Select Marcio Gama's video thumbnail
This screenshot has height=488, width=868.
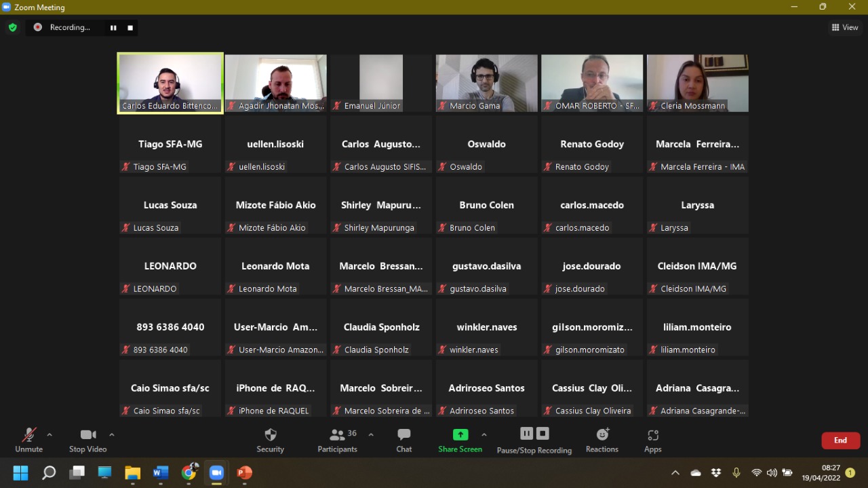coord(486,83)
